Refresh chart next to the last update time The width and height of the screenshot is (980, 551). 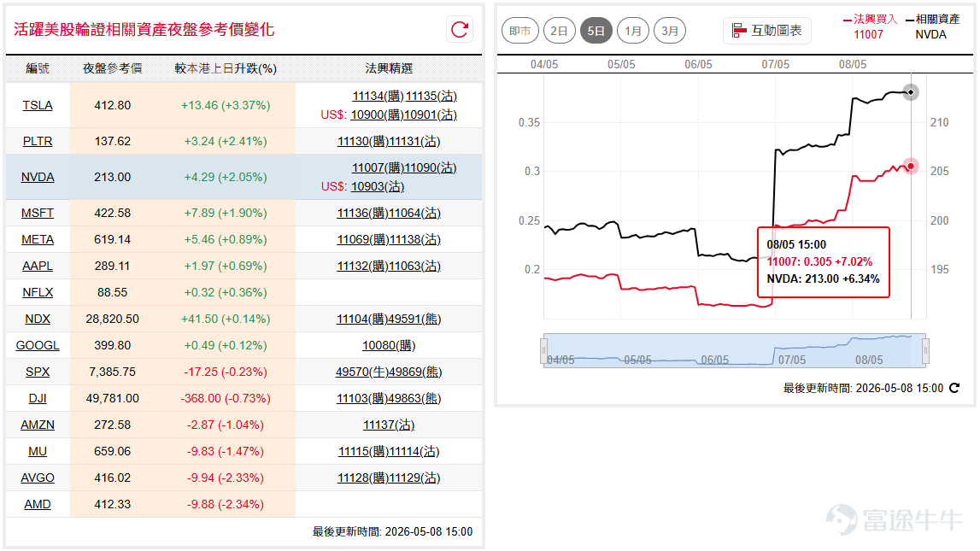click(x=954, y=388)
